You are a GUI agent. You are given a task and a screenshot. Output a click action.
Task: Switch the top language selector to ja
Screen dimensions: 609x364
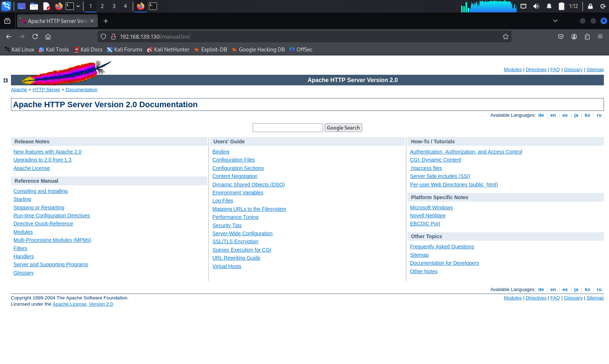pyautogui.click(x=576, y=115)
